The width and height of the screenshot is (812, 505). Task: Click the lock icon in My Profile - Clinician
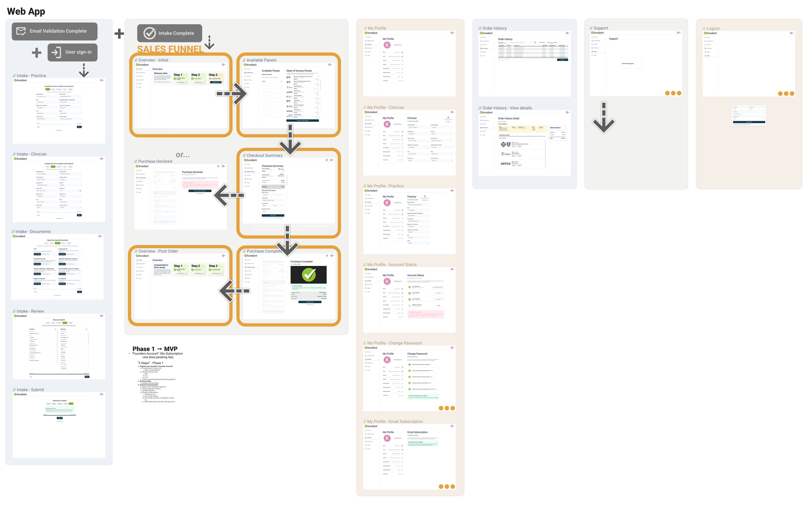(x=448, y=117)
